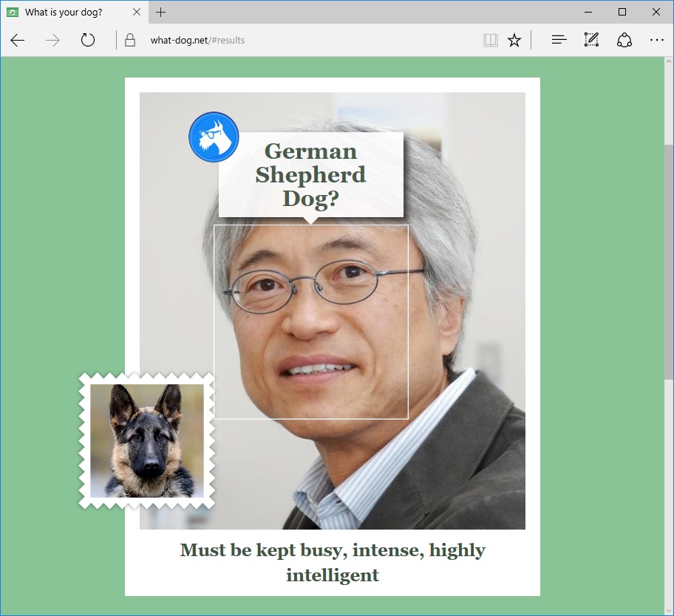Close the Edge browser window
This screenshot has height=616, width=674.
(x=656, y=12)
